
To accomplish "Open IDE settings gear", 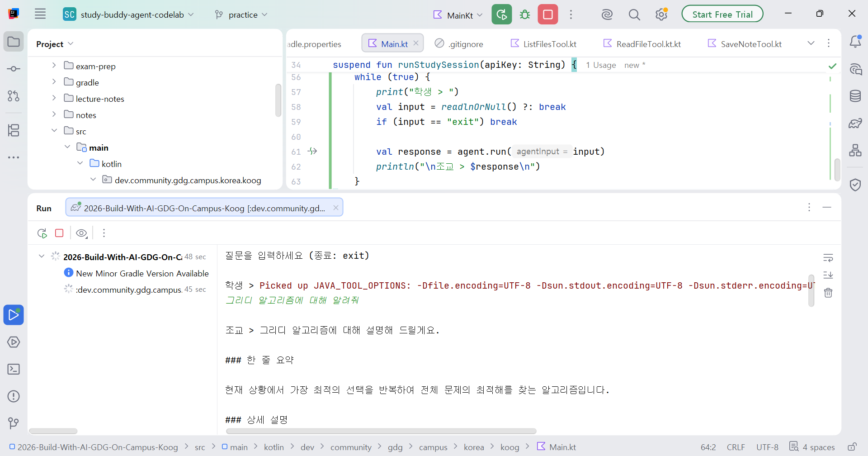I will pyautogui.click(x=661, y=14).
